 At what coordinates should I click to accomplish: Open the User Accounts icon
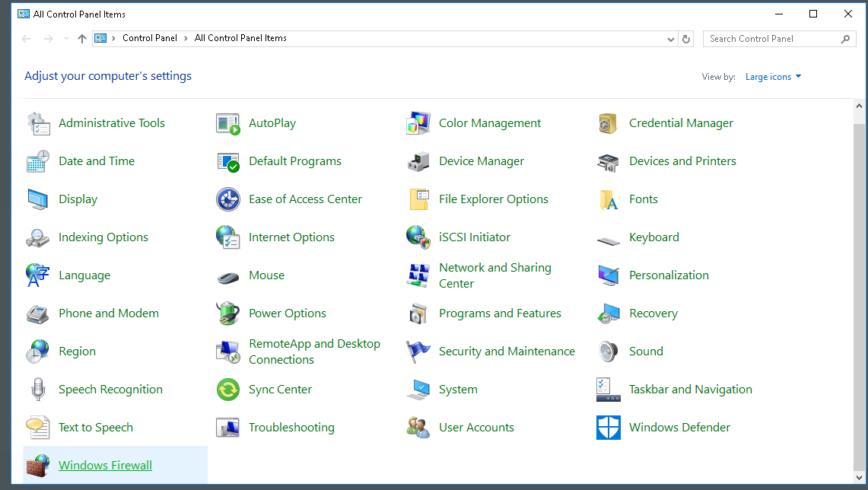click(418, 428)
